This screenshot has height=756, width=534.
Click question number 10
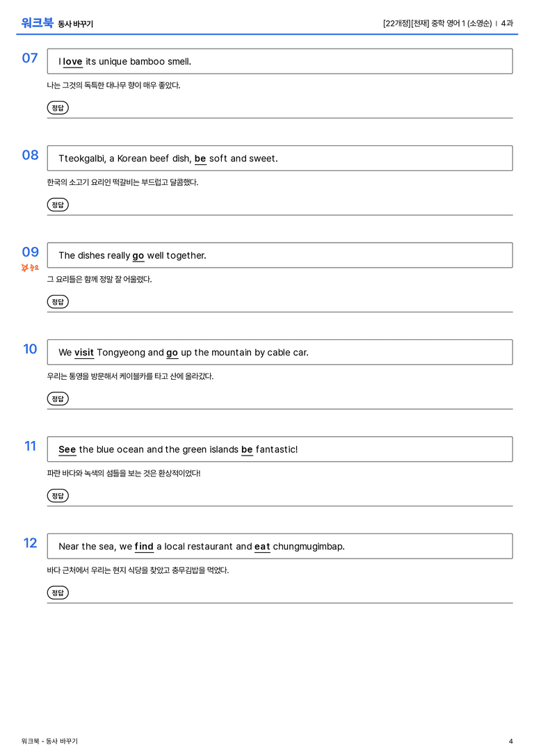click(30, 348)
